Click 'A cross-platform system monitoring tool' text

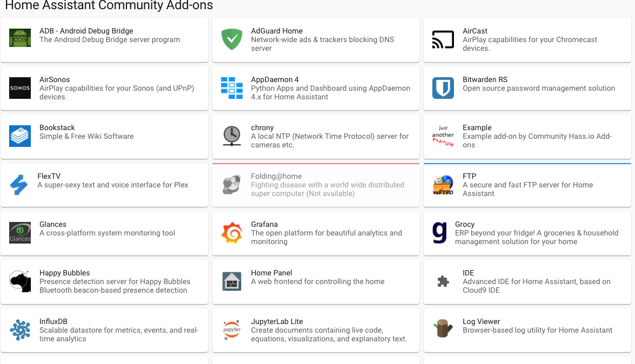coord(107,233)
